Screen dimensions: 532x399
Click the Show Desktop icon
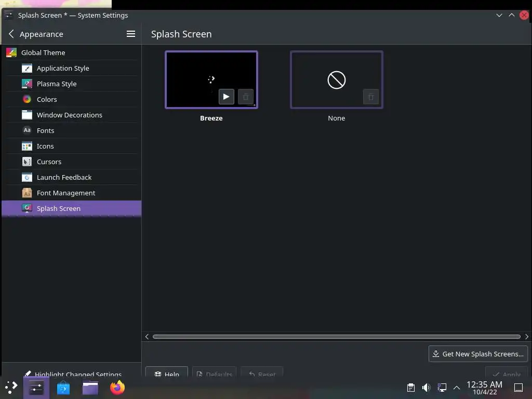[518, 388]
